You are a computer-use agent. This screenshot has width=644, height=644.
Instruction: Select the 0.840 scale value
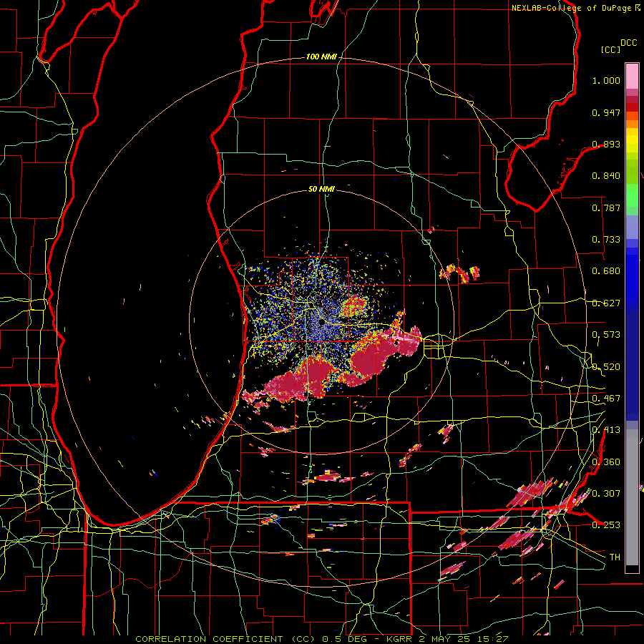(x=606, y=176)
